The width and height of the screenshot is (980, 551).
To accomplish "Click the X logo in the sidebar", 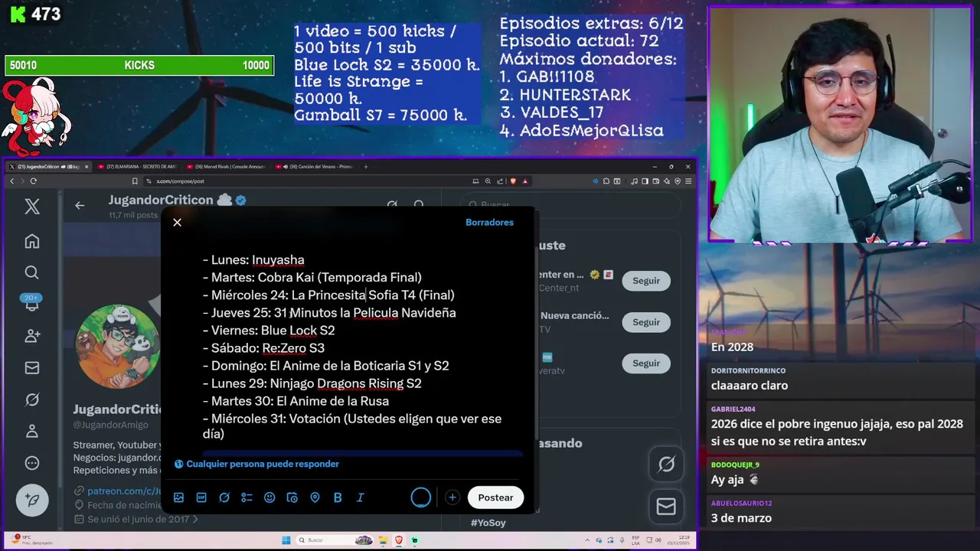I will [x=31, y=206].
